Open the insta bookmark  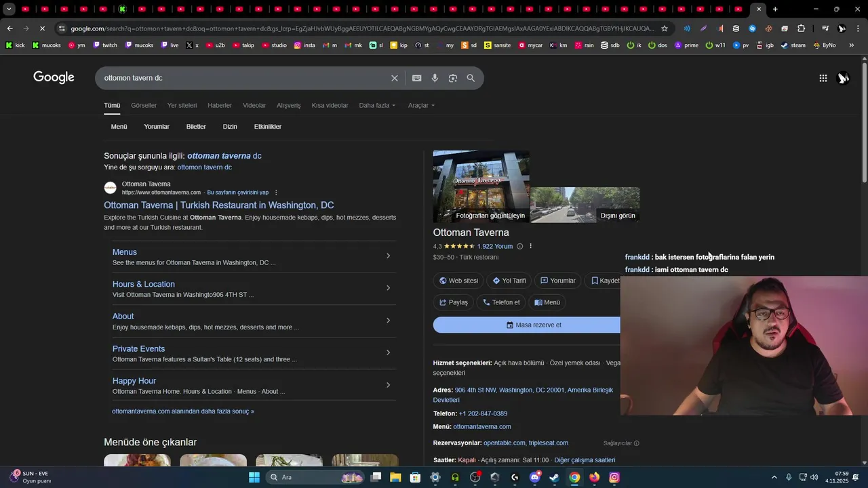click(304, 45)
